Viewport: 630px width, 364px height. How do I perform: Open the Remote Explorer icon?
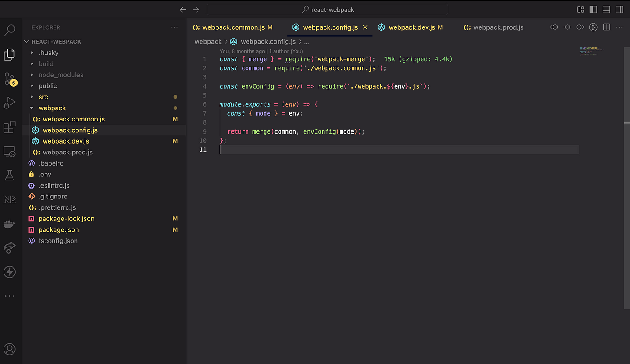tap(9, 152)
